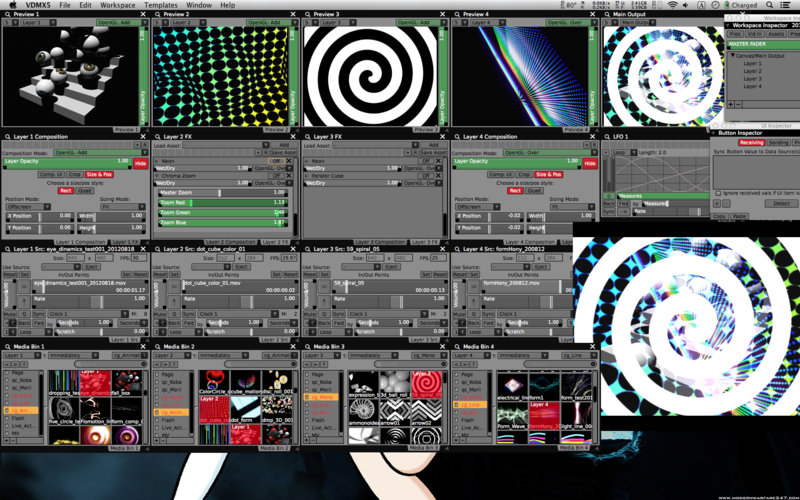Remove Iterator Cube with its X icon in Layer 3 FX
Screen dimensions: 800x500
[439, 176]
